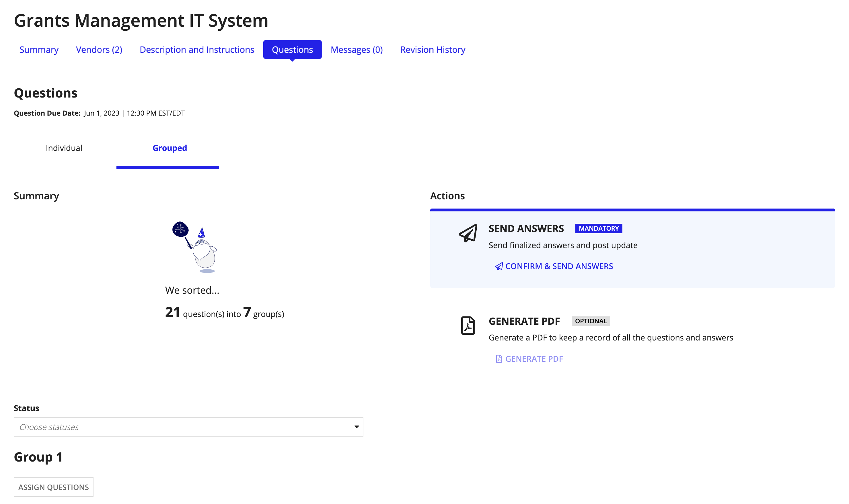Open the Choose statuses dropdown

tap(188, 427)
